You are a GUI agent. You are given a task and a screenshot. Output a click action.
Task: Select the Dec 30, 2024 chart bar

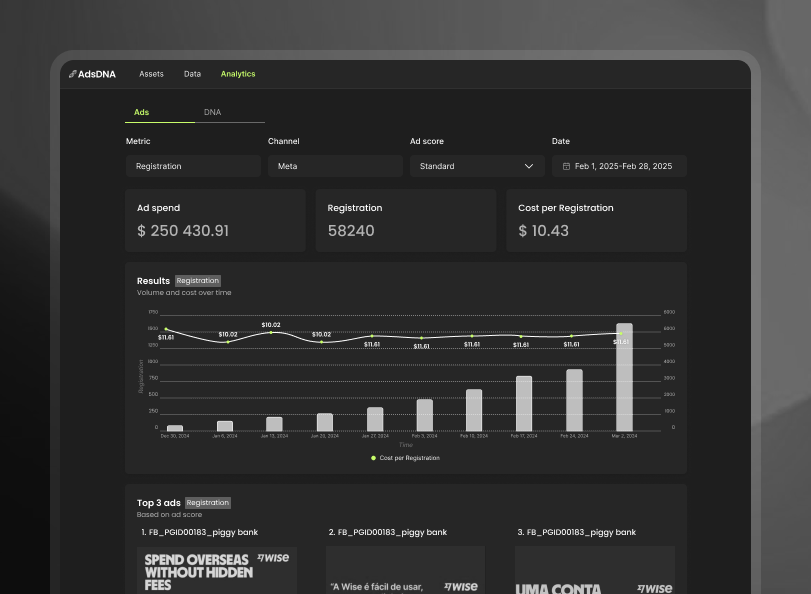pyautogui.click(x=175, y=428)
